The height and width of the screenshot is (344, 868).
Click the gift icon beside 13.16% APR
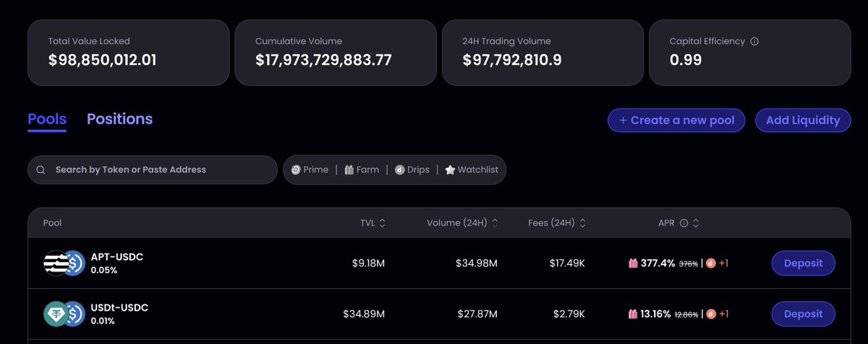[x=633, y=314]
